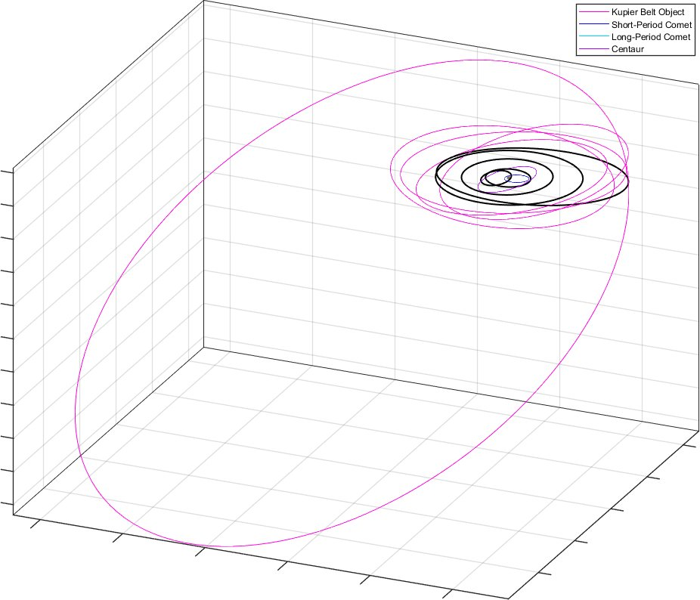Click the dark blue line sample beside Short-Period Comet
This screenshot has width=700, height=600.
[593, 24]
